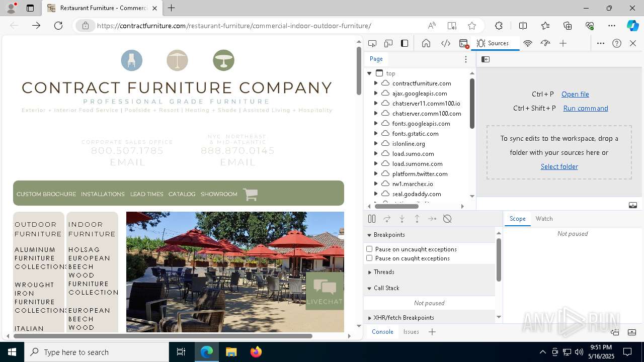Collapse the top frame tree node
The height and width of the screenshot is (362, 644).
click(369, 73)
